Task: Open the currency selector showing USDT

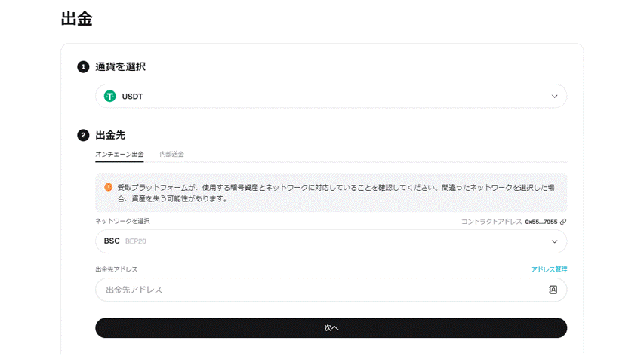Action: [331, 97]
